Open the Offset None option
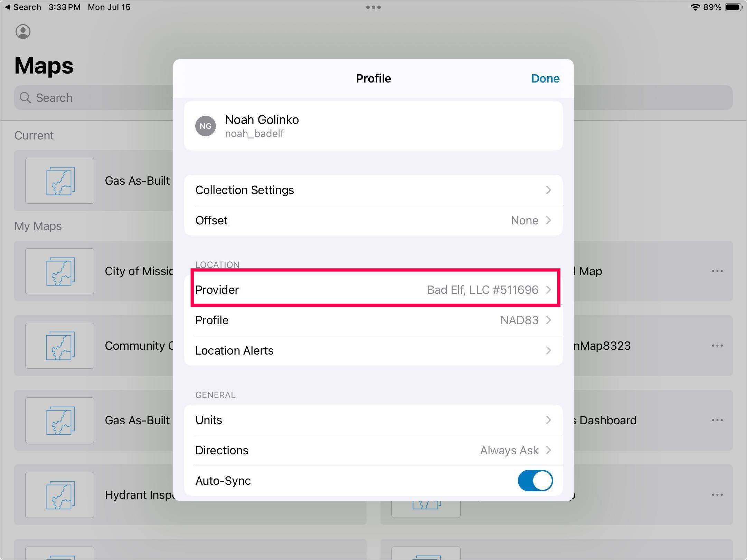The height and width of the screenshot is (560, 747). 524,220
